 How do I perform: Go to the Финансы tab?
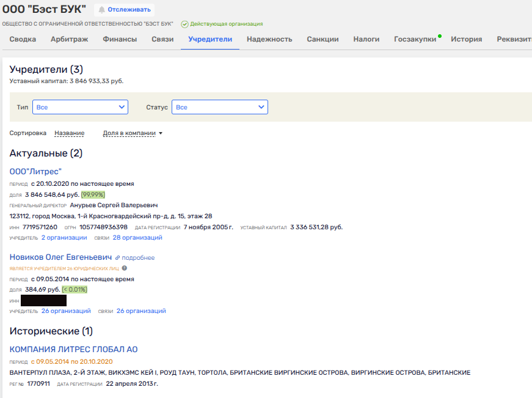pos(120,39)
